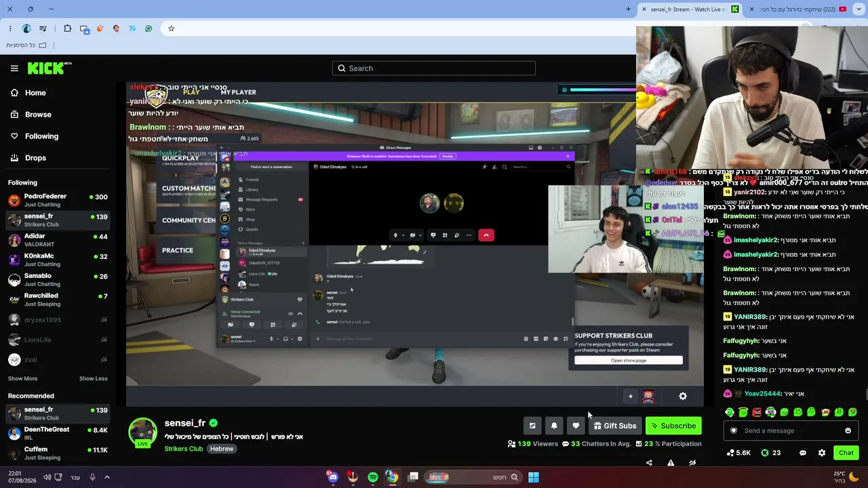Open chat settings gear icon
Screen dimensions: 868x488
pyautogui.click(x=822, y=453)
